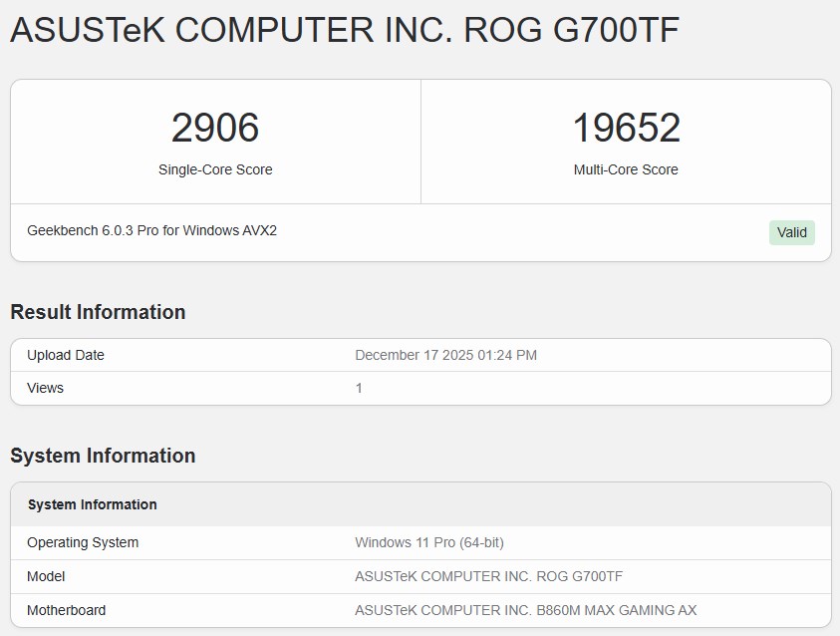Click the B860M MAX GAMING AX motherboard value

pos(525,610)
